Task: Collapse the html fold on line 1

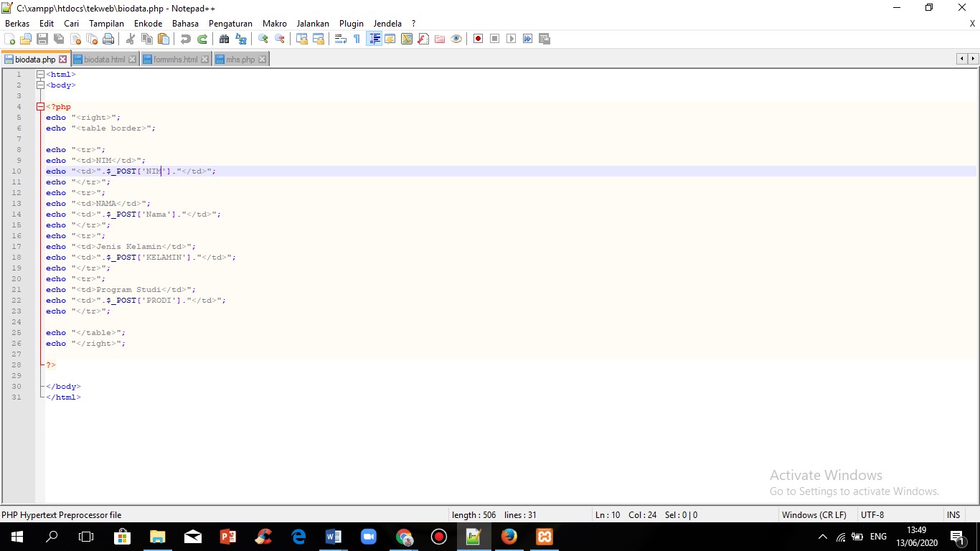Action: tap(41, 75)
